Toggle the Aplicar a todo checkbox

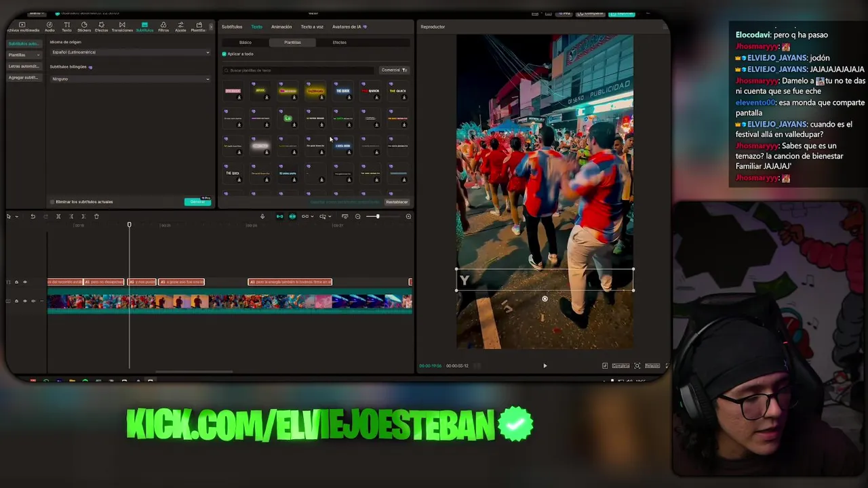pos(224,54)
